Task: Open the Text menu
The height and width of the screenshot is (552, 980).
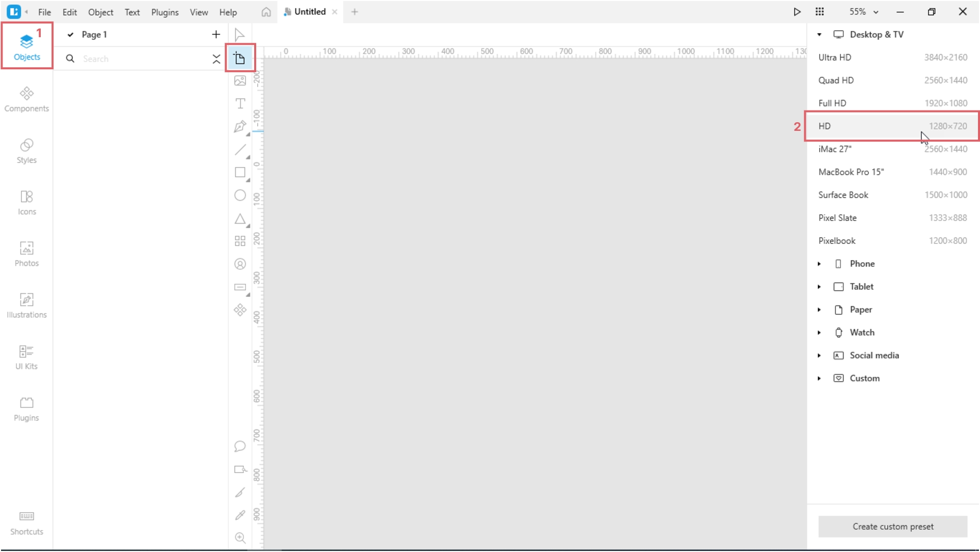Action: coord(132,12)
